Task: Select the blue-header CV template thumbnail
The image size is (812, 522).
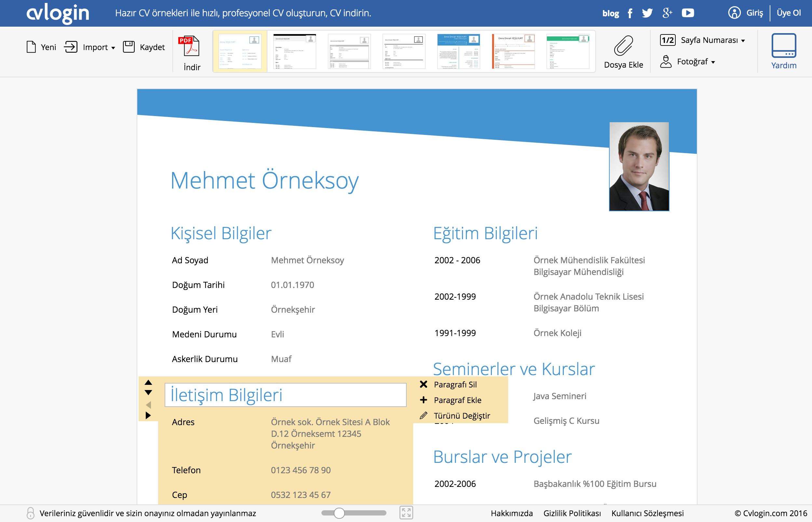Action: coord(458,51)
